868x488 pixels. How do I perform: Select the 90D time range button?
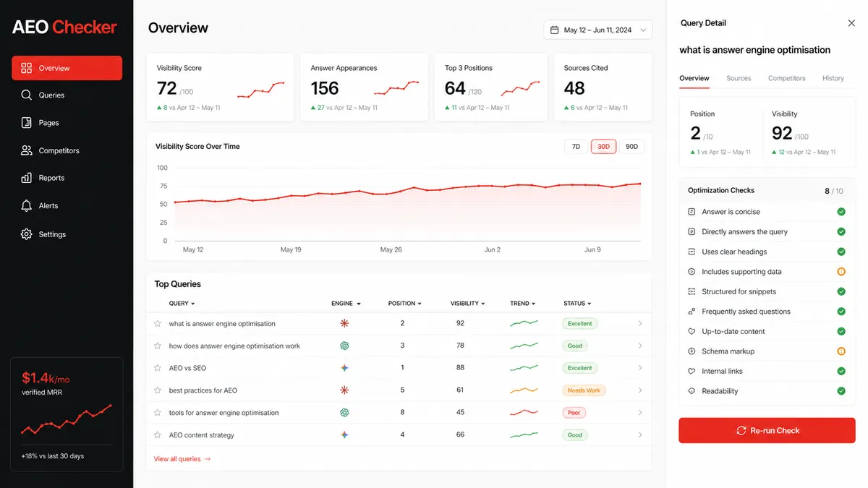[x=632, y=147]
